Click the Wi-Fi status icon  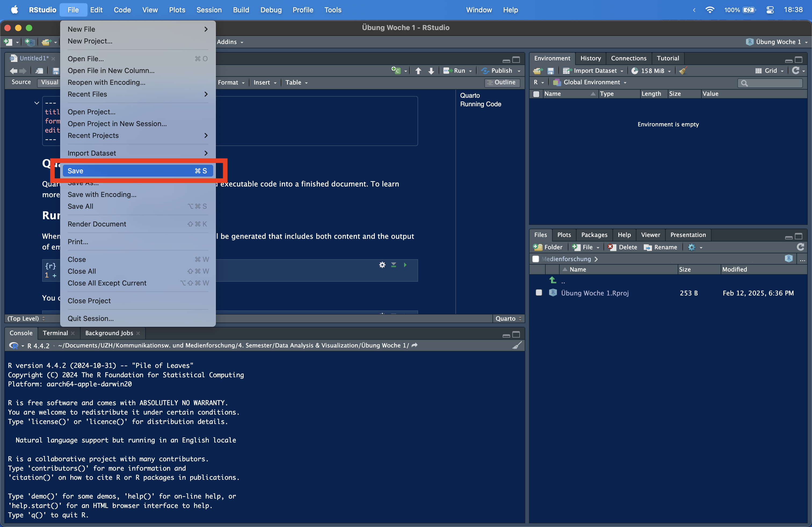[710, 10]
